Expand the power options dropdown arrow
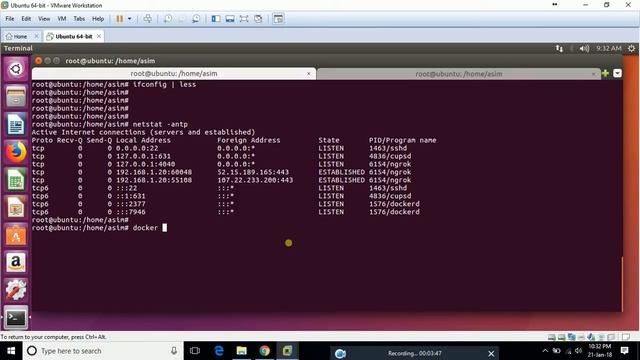The image size is (640, 360). point(130,19)
